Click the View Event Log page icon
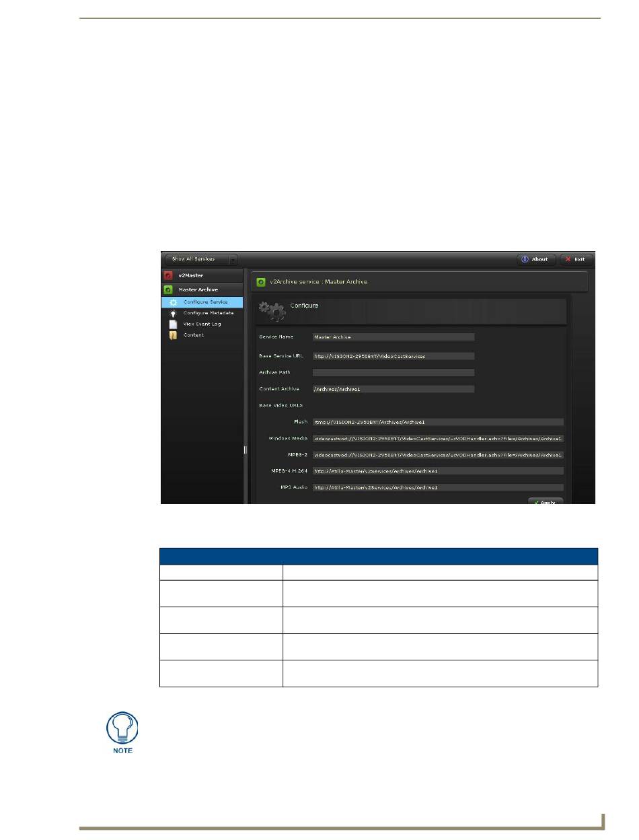 click(173, 324)
